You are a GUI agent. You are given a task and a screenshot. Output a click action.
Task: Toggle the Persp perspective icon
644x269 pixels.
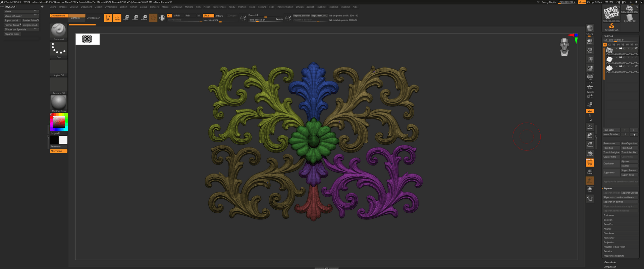click(590, 77)
